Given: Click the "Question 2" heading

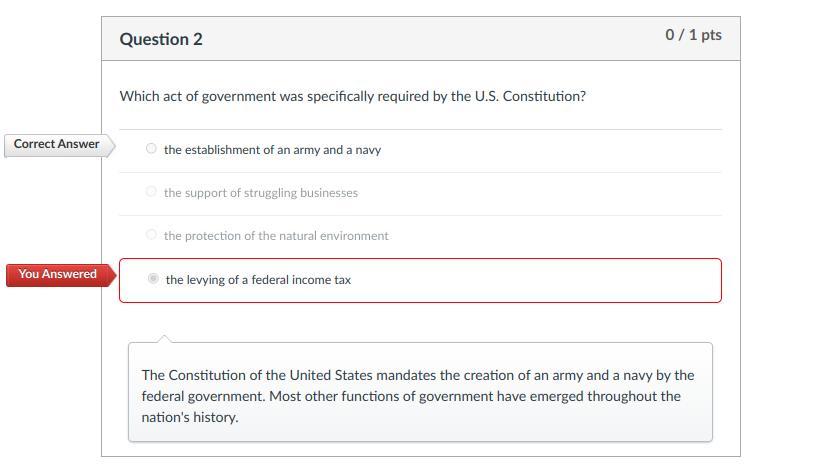Looking at the screenshot, I should tap(161, 39).
